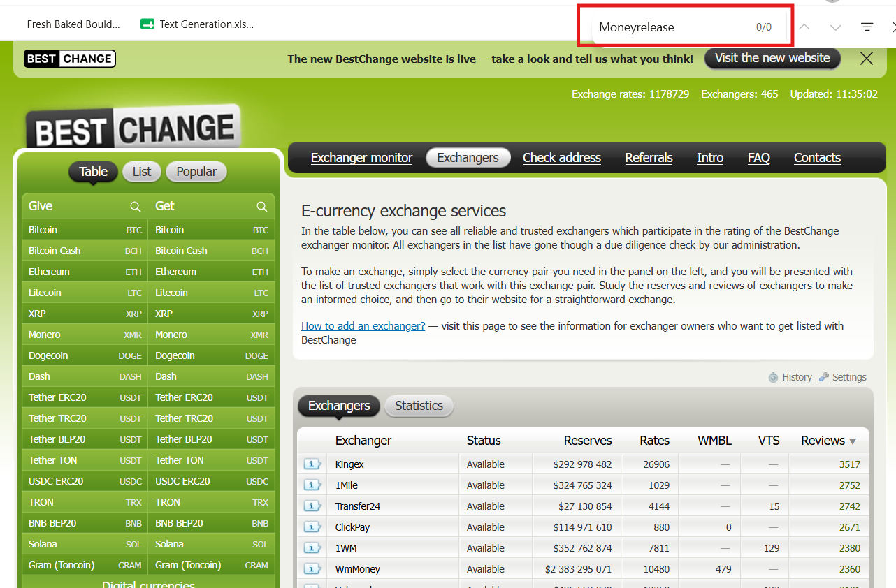Open info icon next to ClickPay
The width and height of the screenshot is (896, 588).
coord(312,527)
